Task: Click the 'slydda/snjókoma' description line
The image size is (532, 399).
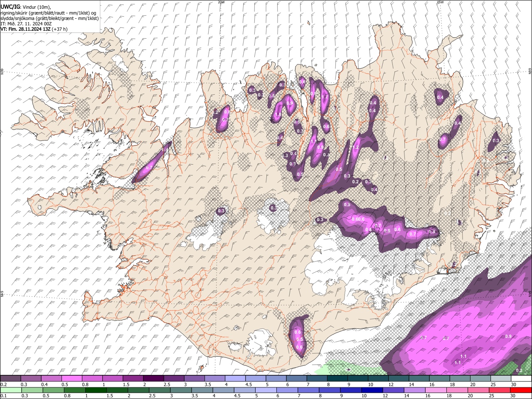Action: tap(49, 18)
